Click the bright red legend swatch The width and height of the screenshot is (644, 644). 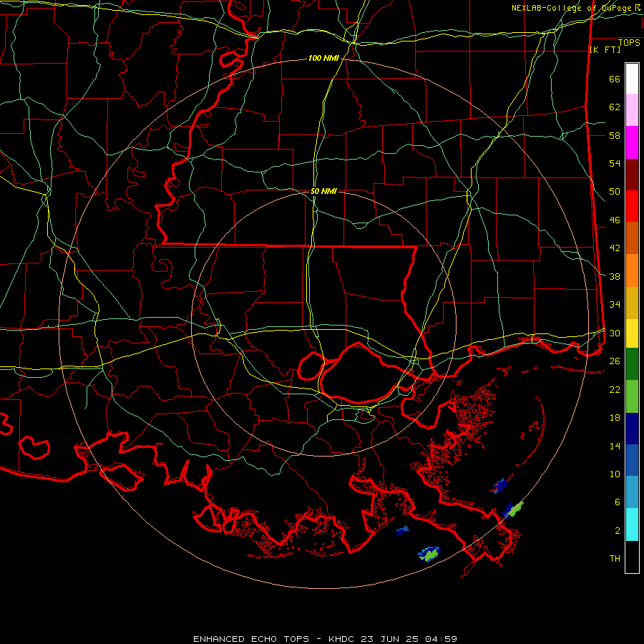click(632, 206)
